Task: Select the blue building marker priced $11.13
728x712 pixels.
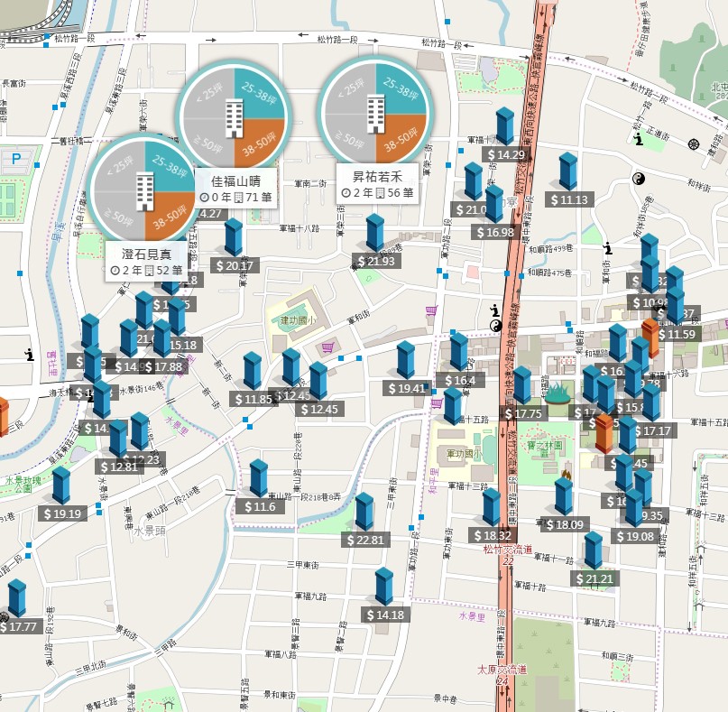Action: [x=567, y=171]
